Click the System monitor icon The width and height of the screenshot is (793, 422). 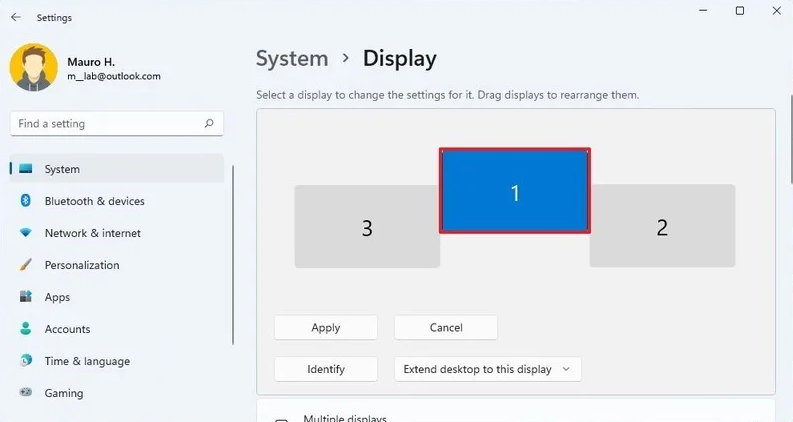click(x=25, y=168)
